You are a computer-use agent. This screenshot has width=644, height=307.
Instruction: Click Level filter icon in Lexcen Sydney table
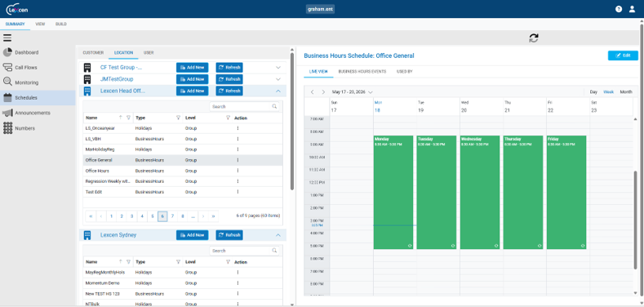tap(228, 262)
